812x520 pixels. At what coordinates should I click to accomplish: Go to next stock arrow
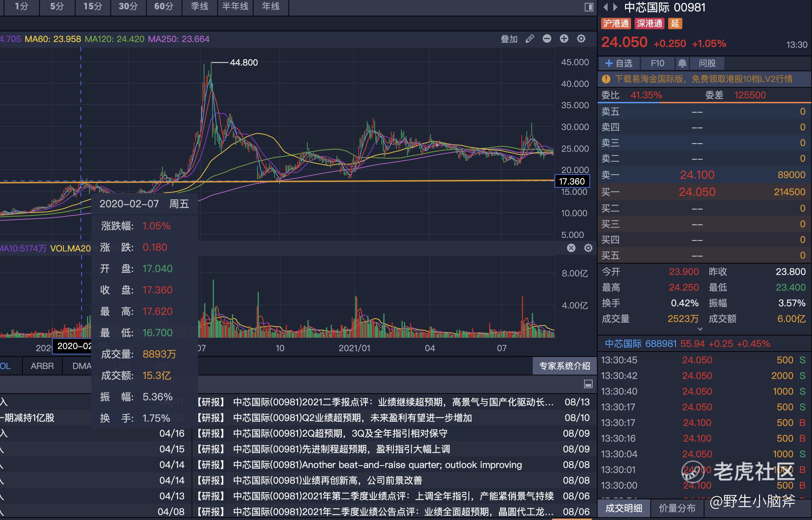click(615, 7)
